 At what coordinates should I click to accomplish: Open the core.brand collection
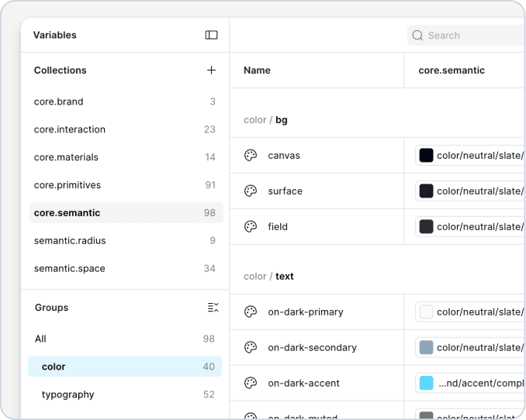[x=126, y=102]
